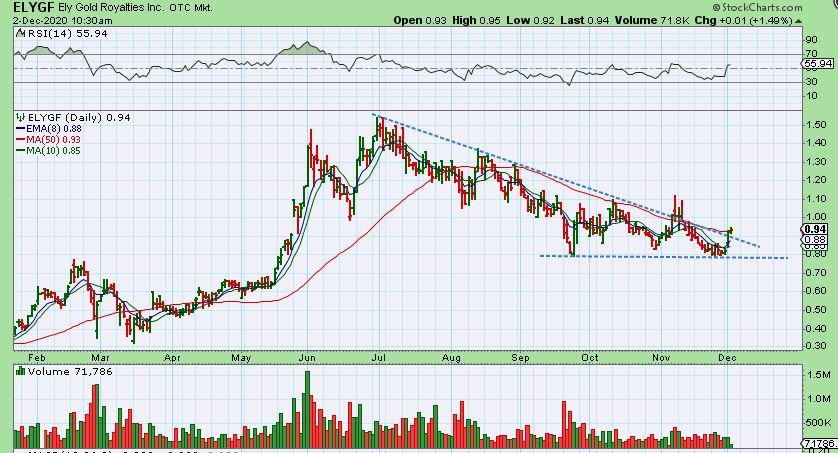Click the Low 0.92 value in header
This screenshot has height=453, width=838.
[531, 20]
